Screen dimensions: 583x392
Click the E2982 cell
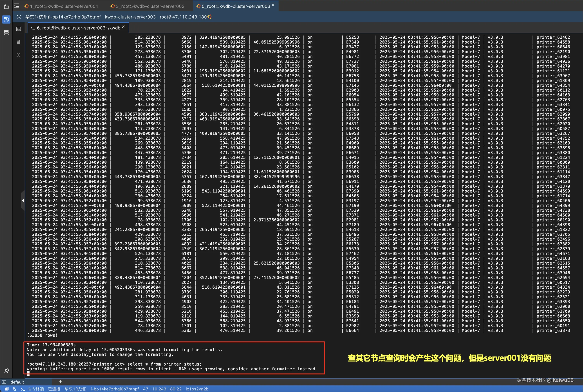[x=352, y=326]
